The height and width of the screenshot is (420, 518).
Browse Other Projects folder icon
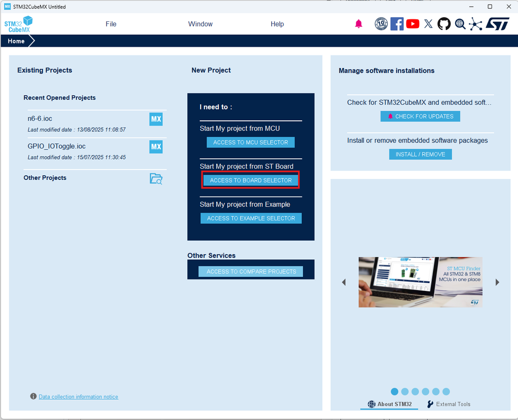point(156,179)
